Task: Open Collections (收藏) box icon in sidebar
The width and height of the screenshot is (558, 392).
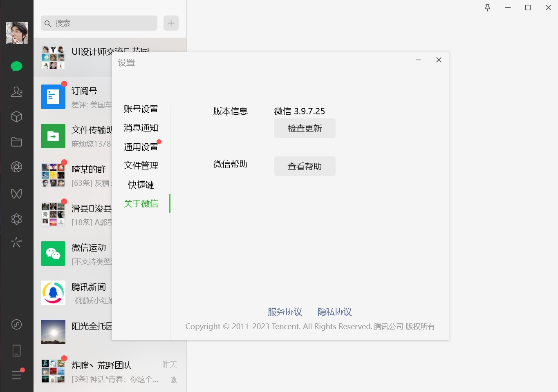Action: coord(16,116)
